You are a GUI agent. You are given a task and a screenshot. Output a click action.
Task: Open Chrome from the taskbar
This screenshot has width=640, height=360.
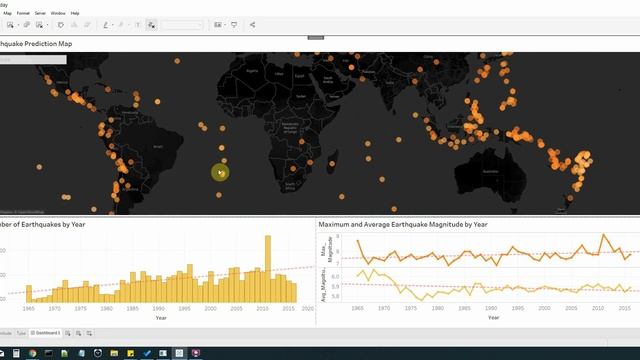[x=32, y=353]
